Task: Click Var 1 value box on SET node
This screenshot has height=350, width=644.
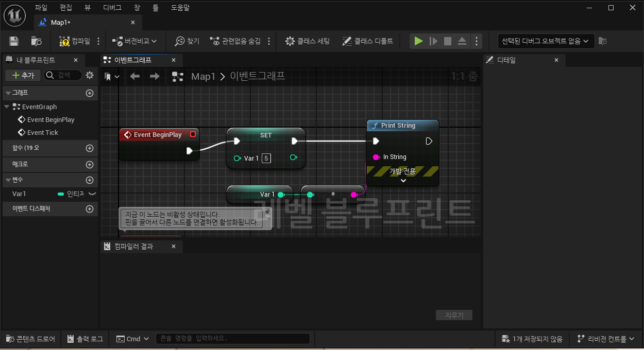Action: pyautogui.click(x=266, y=159)
